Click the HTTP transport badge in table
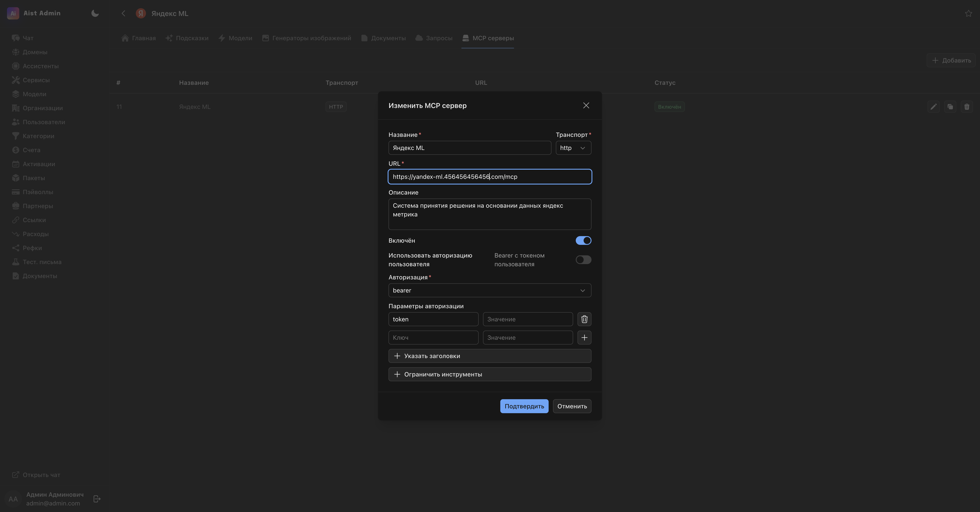The height and width of the screenshot is (512, 980). click(336, 107)
